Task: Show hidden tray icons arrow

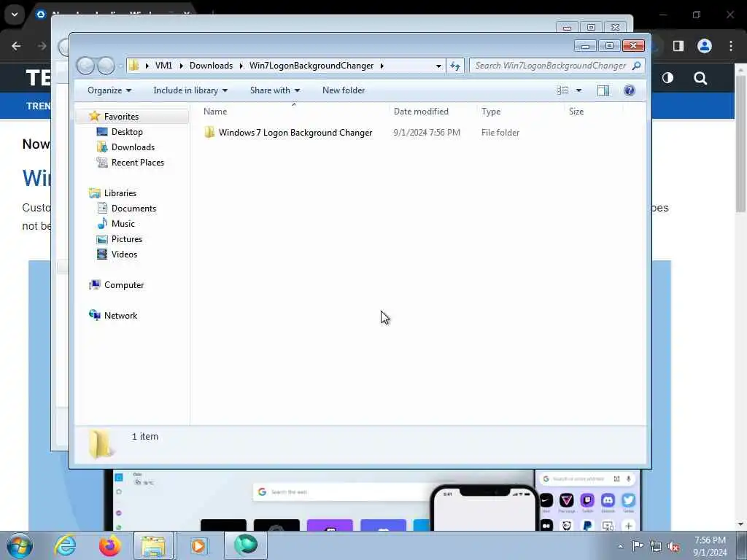Action: 620,546
